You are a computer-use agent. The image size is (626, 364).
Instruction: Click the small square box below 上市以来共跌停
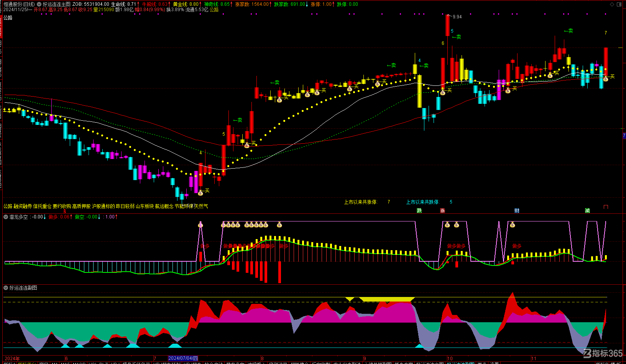point(606,207)
